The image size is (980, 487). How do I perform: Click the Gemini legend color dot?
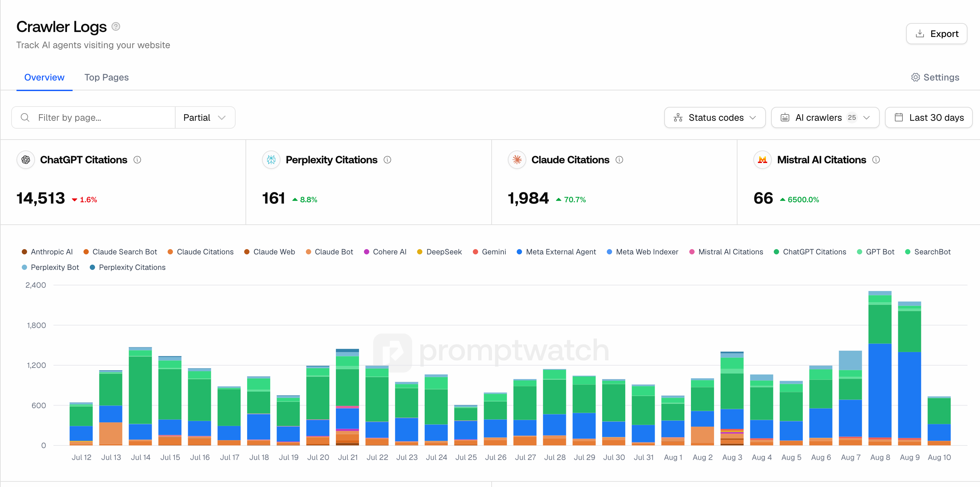pos(475,252)
